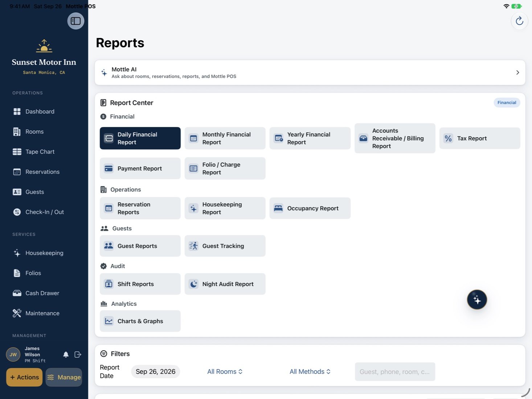532x399 pixels.
Task: Select Daily Financial Report
Action: coord(140,138)
